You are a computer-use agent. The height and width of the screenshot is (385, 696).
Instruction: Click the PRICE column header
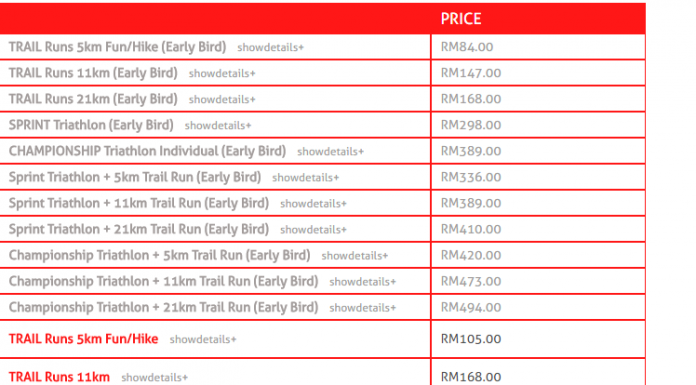(x=461, y=19)
